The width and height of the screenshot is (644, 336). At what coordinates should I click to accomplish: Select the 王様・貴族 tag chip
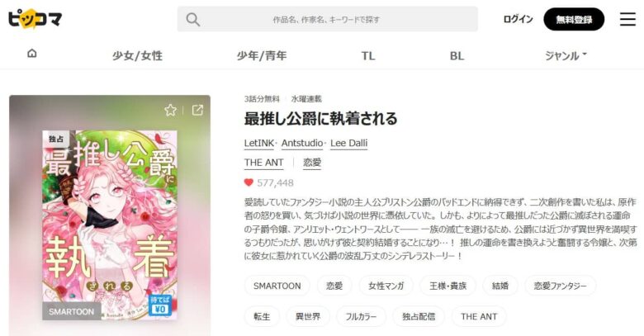coord(447,286)
